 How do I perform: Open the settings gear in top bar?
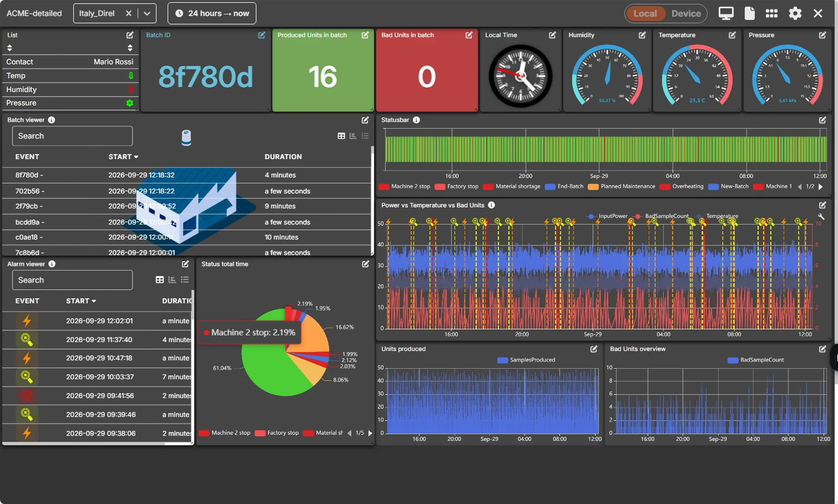[795, 13]
